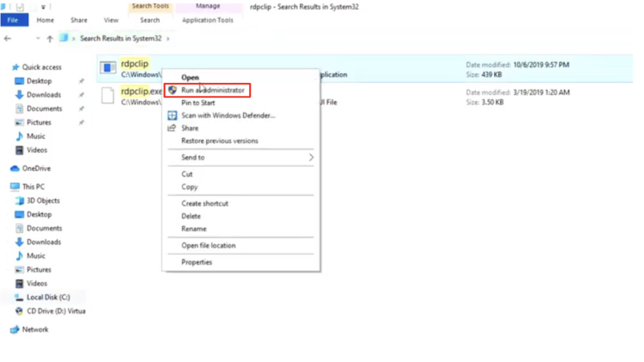
Task: Switch to the View ribbon tab
Action: [x=111, y=19]
